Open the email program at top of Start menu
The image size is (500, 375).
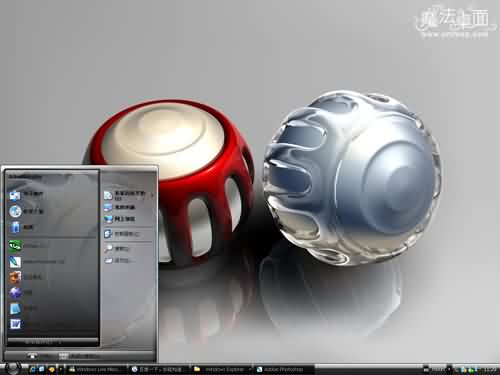tap(15, 195)
